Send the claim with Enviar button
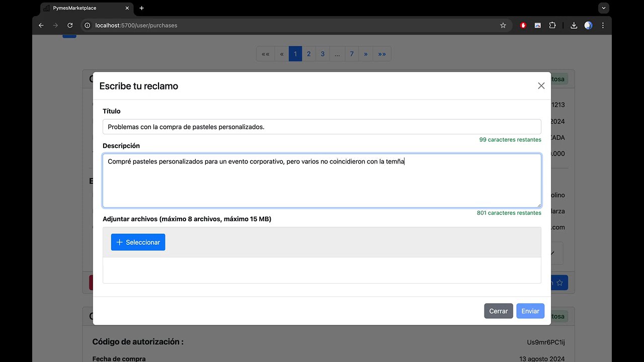The height and width of the screenshot is (362, 644). [x=530, y=311]
